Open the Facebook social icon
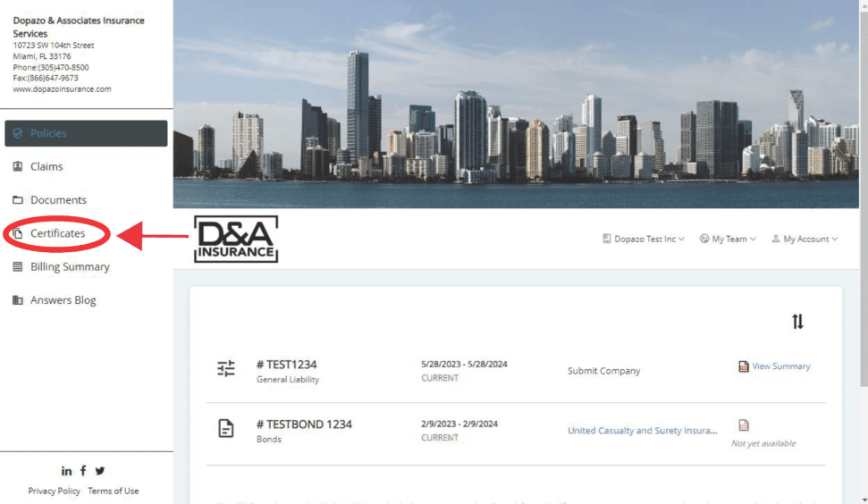This screenshot has height=504, width=868. coord(83,471)
